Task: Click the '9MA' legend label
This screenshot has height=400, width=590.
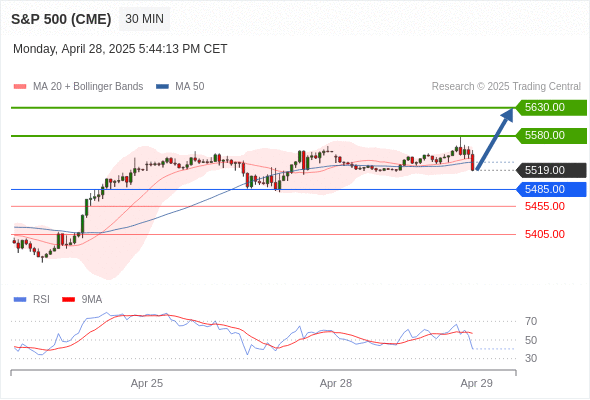Action: pyautogui.click(x=92, y=300)
